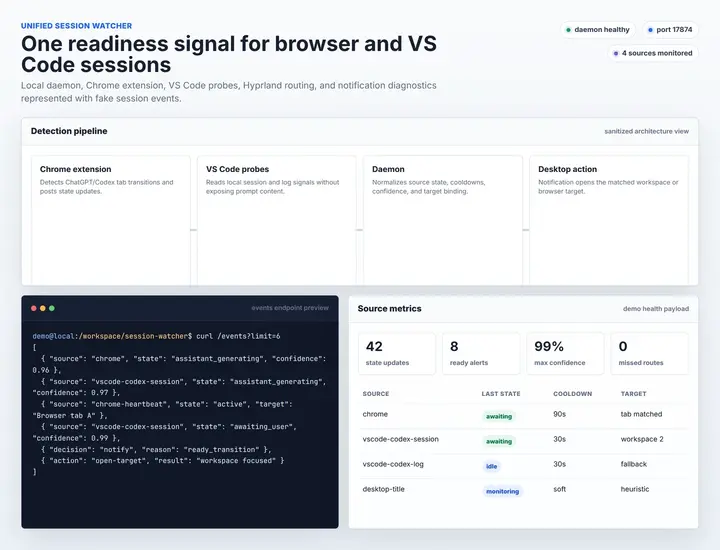Click the 99% max confidence metric card
The image size is (720, 550).
point(565,354)
